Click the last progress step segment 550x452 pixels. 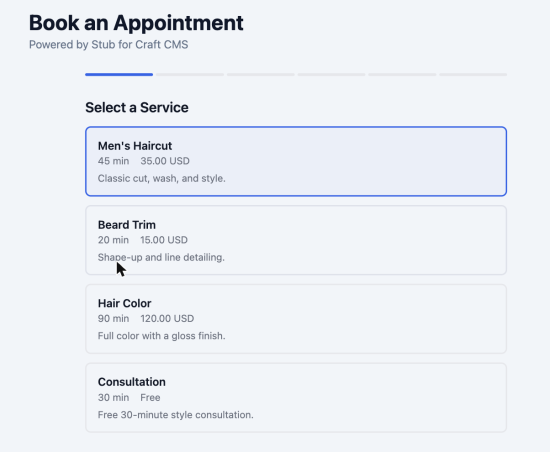tap(473, 74)
